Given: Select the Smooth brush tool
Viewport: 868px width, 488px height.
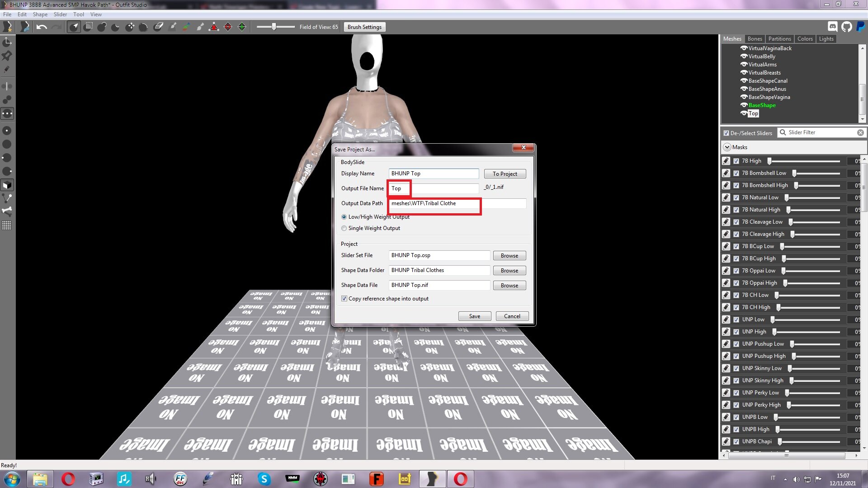Looking at the screenshot, I should [x=143, y=27].
